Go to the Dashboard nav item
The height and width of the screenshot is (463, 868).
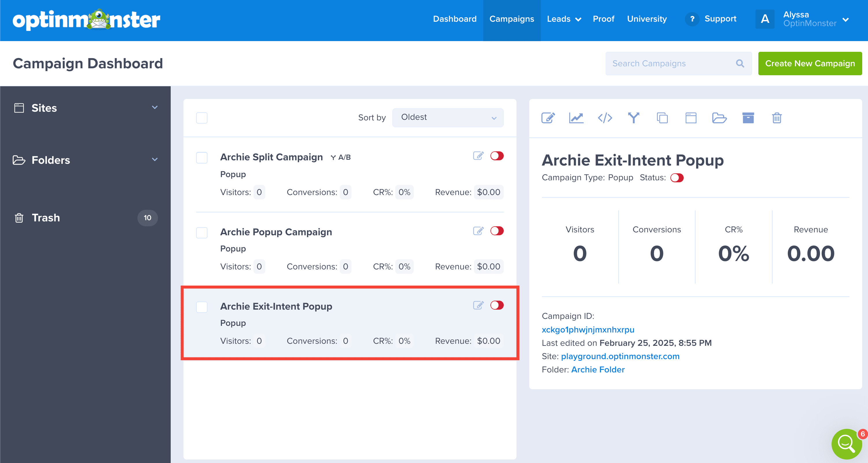455,19
